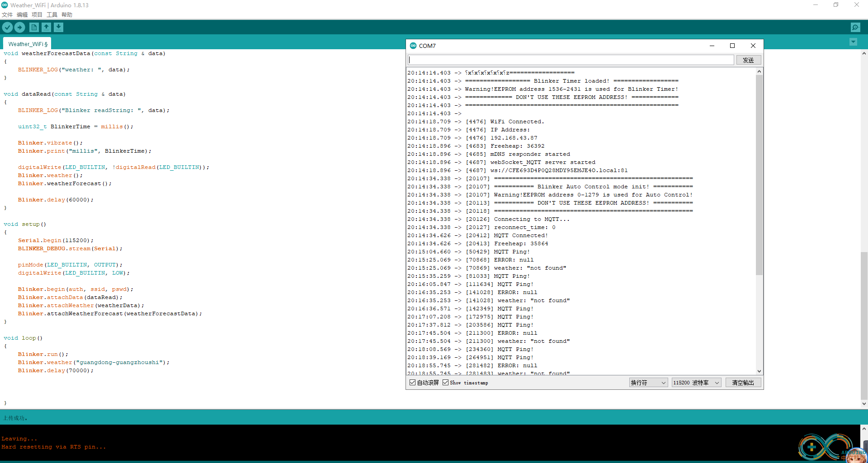Viewport: 868px width, 463px height.
Task: Click 'uint32_t BlinkerTime = millis();' code line
Action: [x=75, y=126]
